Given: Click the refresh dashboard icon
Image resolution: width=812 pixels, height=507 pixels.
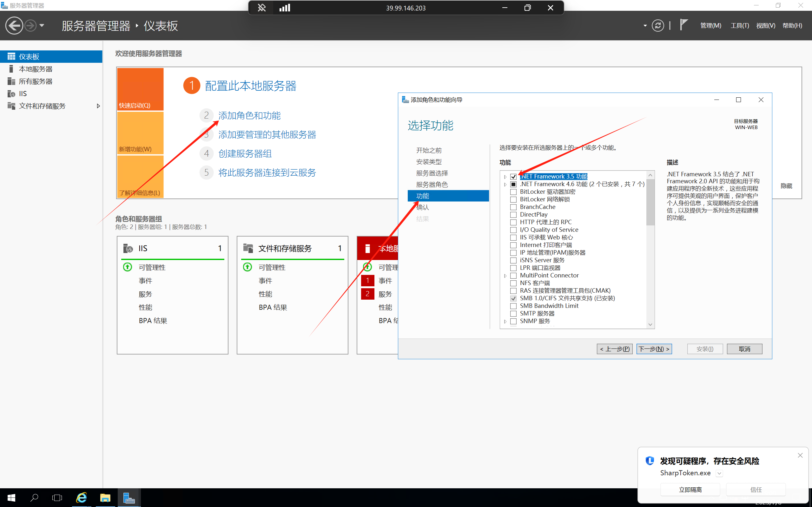Looking at the screenshot, I should [658, 25].
